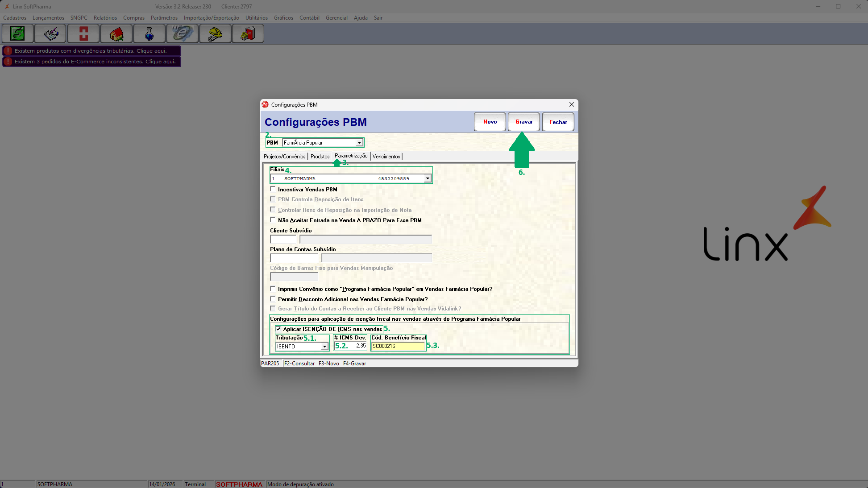
Task: Open the Relatórios menu
Action: point(105,18)
